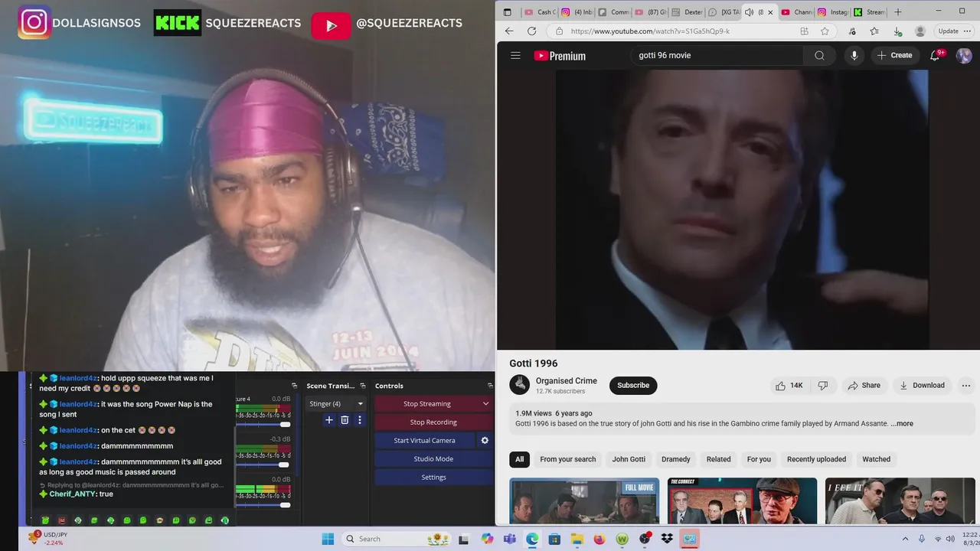
Task: Remove the transition with the trash icon
Action: 345,419
